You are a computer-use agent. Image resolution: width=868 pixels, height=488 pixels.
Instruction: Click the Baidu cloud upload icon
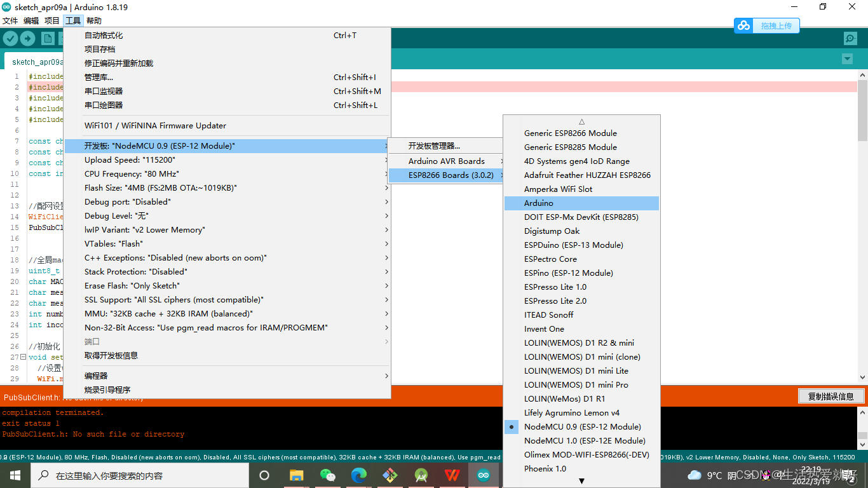tap(743, 25)
